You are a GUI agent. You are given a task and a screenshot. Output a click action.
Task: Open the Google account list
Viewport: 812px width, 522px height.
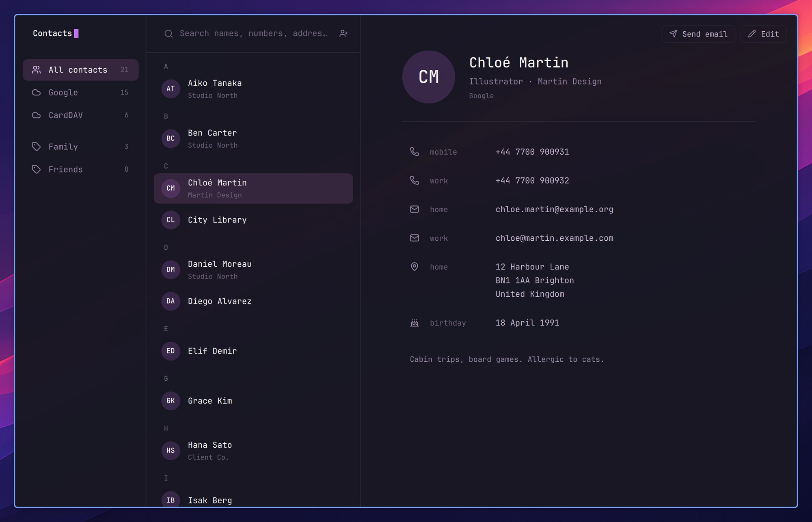click(81, 93)
